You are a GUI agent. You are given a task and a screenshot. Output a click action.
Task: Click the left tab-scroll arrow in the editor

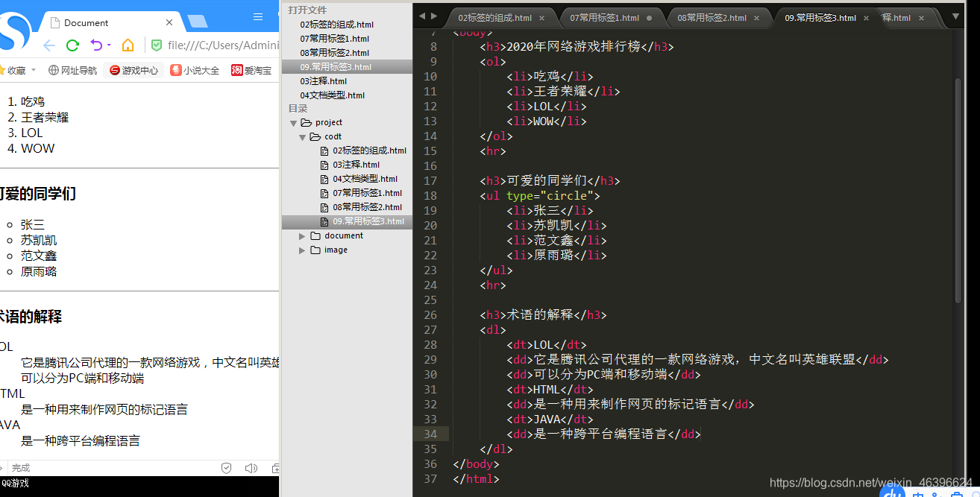421,16
